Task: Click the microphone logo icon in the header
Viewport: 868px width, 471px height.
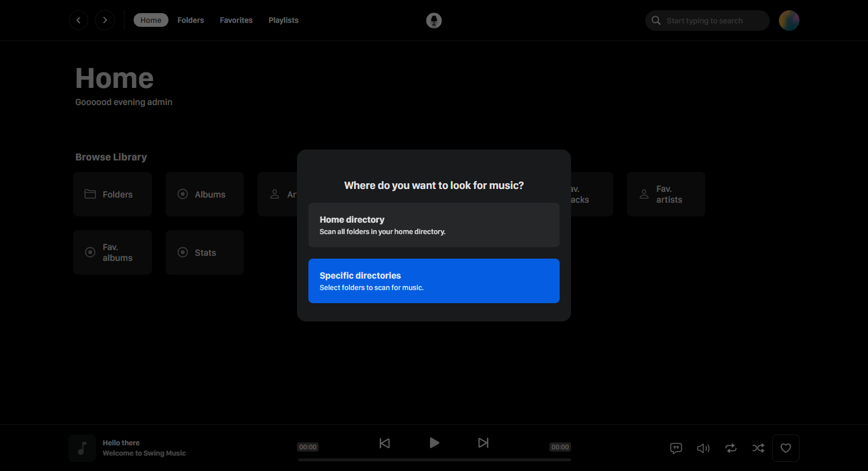Action: [x=434, y=21]
